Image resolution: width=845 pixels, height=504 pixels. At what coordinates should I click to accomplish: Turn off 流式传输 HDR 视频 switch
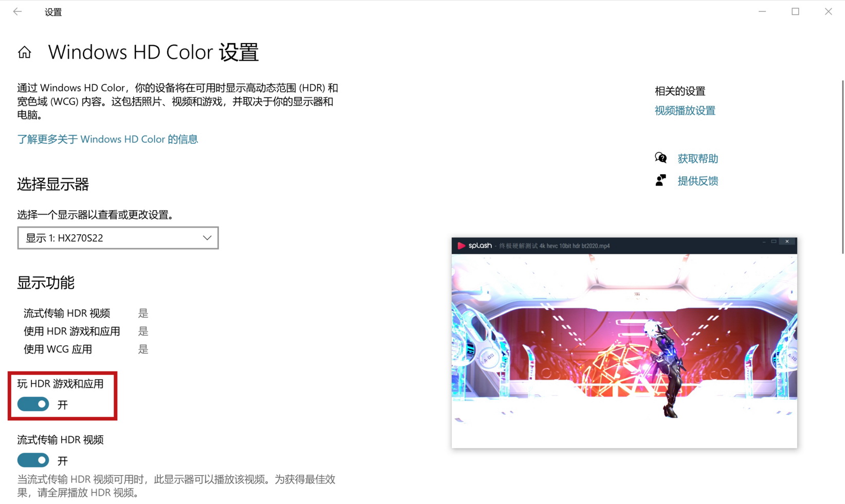[x=33, y=460]
